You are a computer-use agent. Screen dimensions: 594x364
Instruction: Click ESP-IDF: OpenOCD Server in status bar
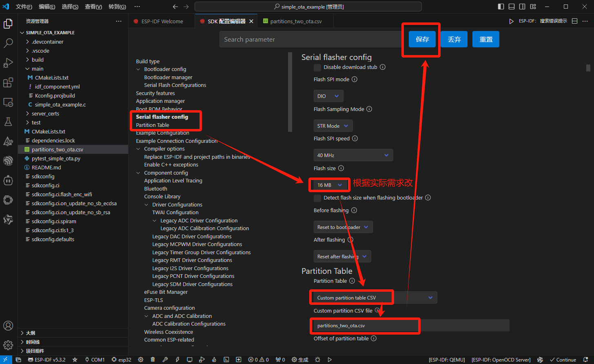[x=501, y=360]
